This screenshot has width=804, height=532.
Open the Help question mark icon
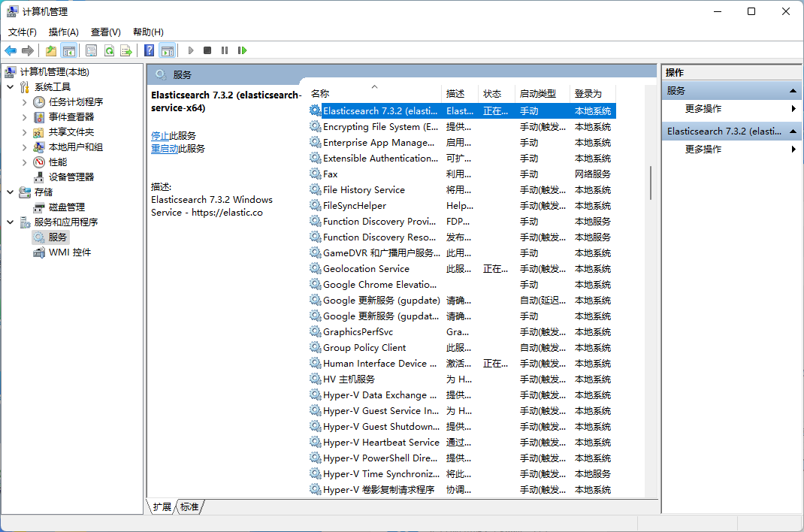pyautogui.click(x=150, y=50)
